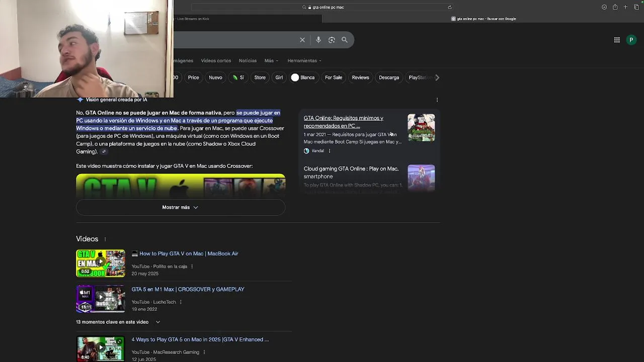Click the '12 jun 2025' date text
644x362 pixels.
[x=143, y=359]
